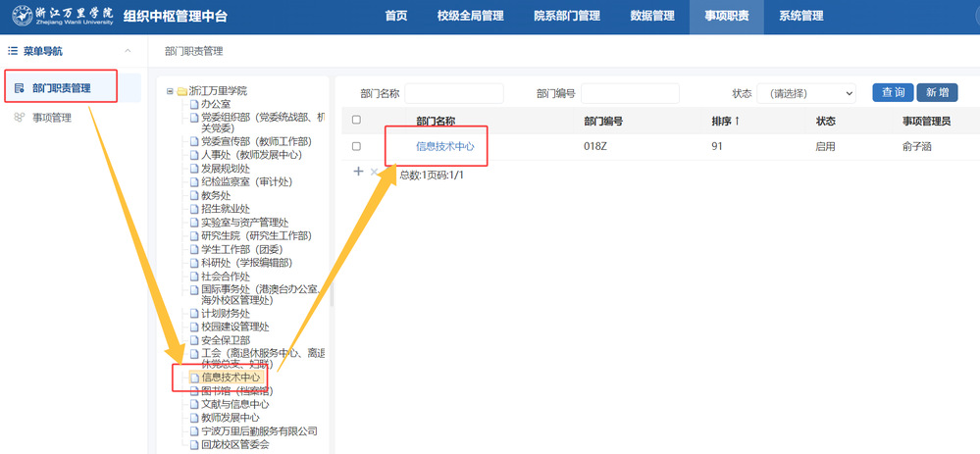This screenshot has height=454, width=980.
Task: Click the 事项管理员 column header
Action: (x=927, y=122)
